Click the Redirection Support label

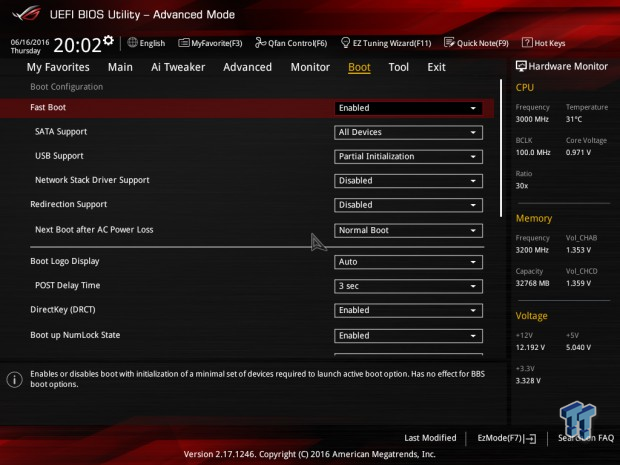click(x=68, y=204)
